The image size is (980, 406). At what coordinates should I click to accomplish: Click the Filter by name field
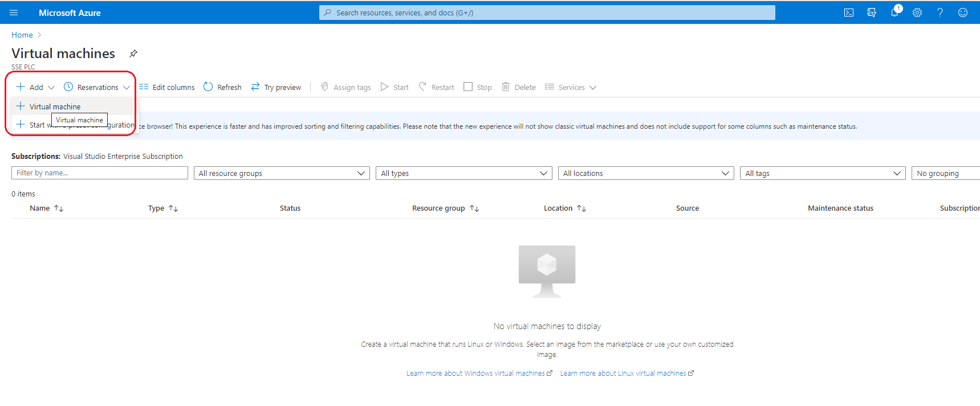coord(100,173)
